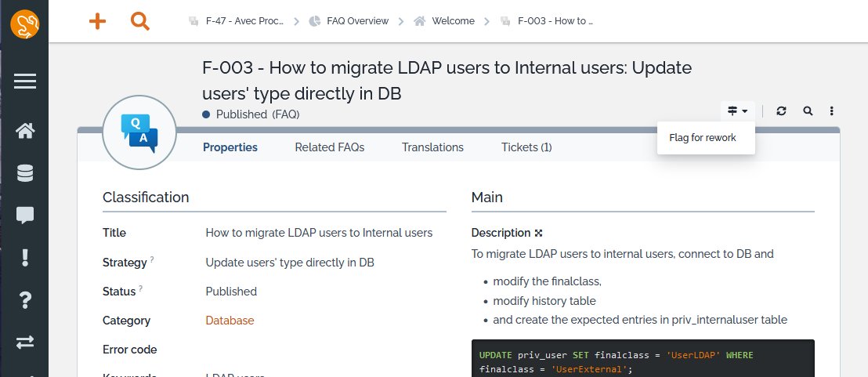Viewport: 868px width, 377px height.
Task: Open the question mark sidebar icon
Action: [x=25, y=299]
